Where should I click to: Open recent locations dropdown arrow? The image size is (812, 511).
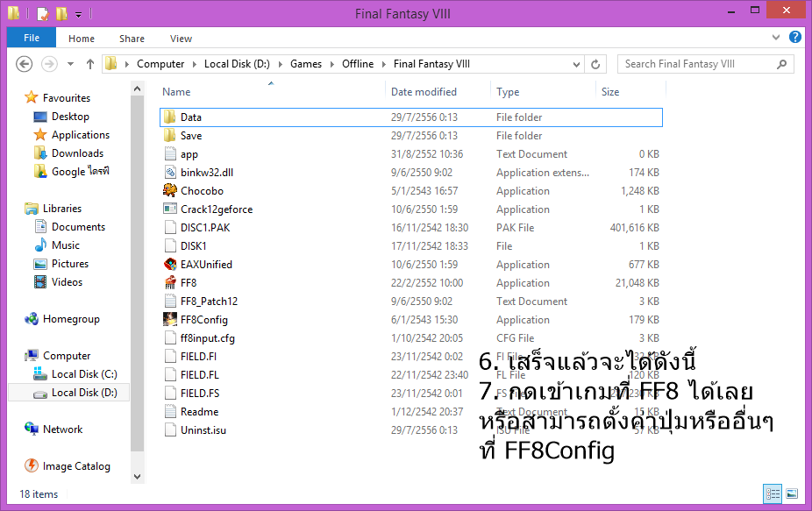[x=70, y=64]
